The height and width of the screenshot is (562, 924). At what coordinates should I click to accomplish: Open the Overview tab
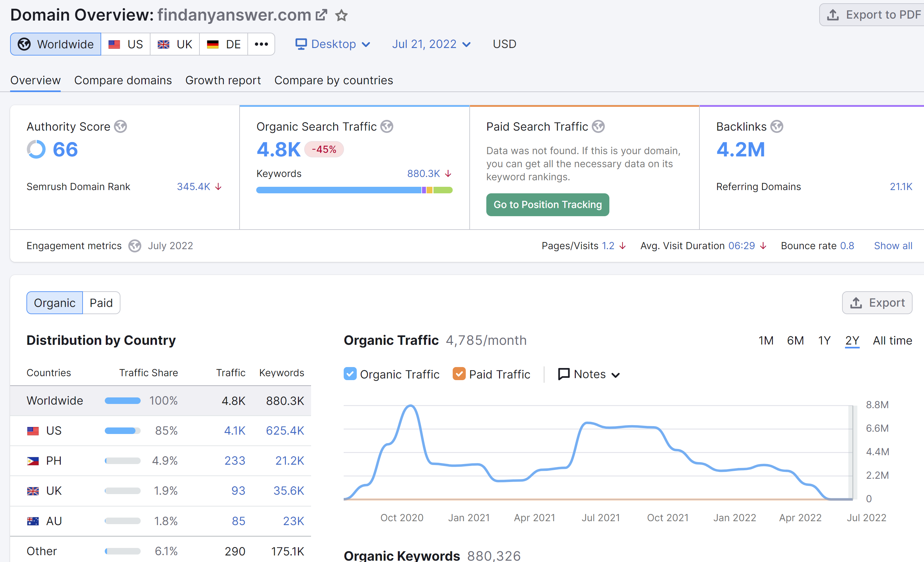tap(35, 80)
